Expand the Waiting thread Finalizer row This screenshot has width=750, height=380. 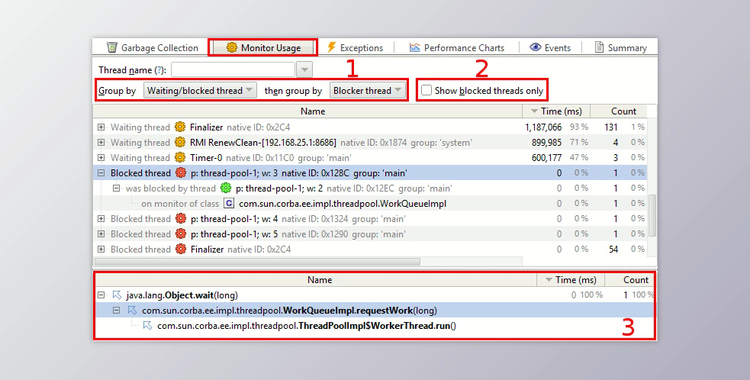point(101,127)
